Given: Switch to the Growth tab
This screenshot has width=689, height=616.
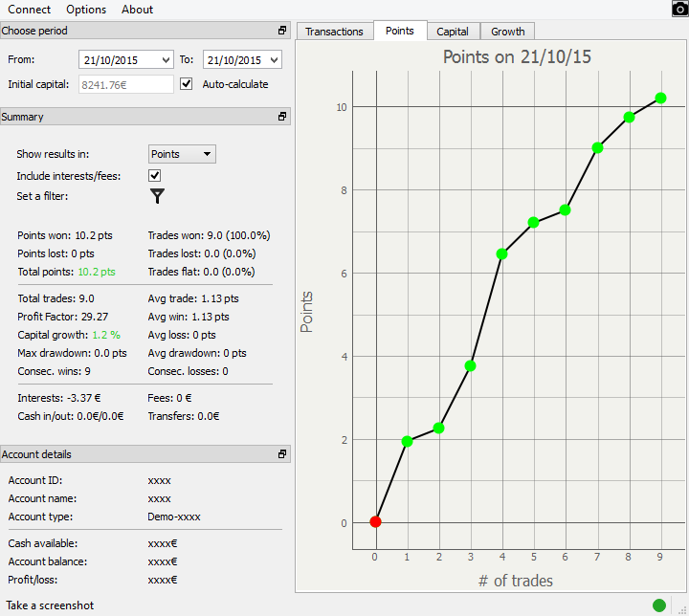Looking at the screenshot, I should [x=508, y=32].
